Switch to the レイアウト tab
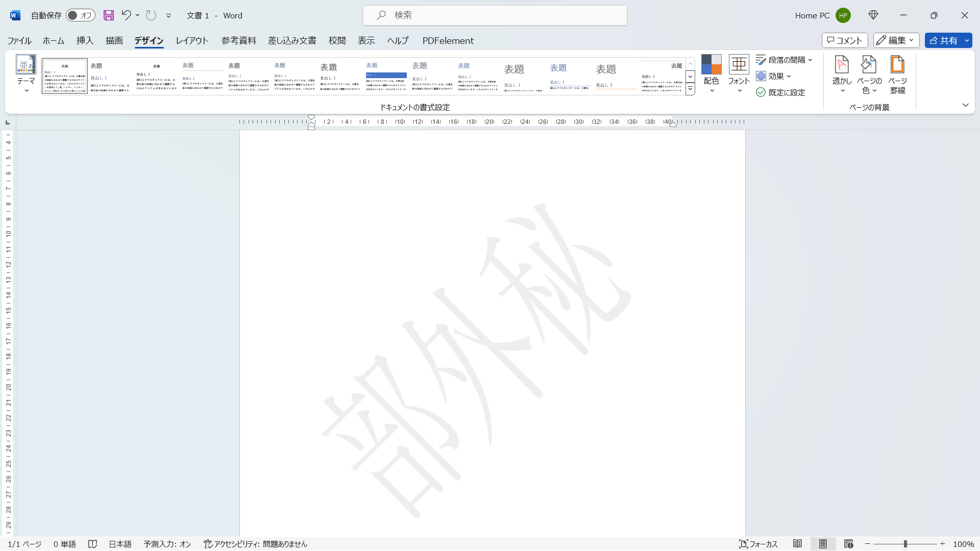 [x=192, y=40]
